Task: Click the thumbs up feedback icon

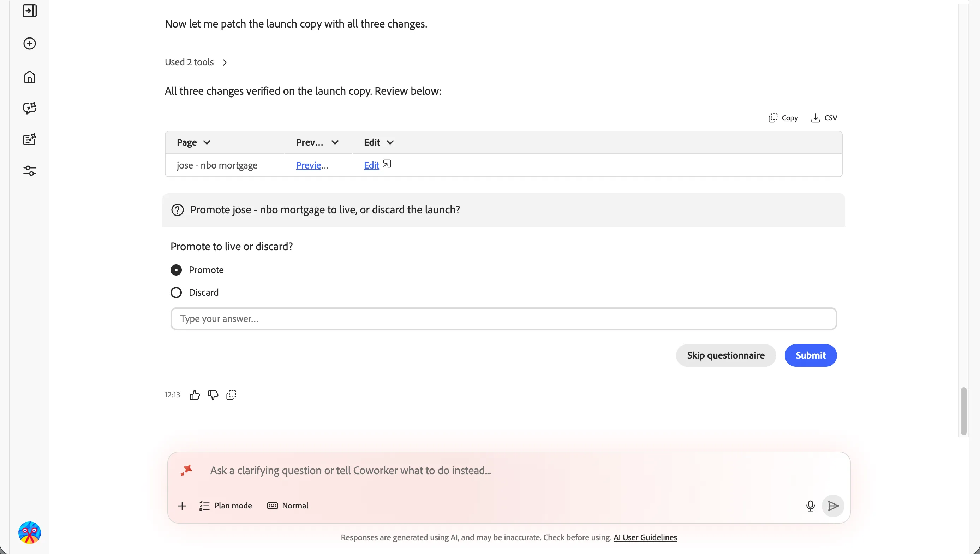Action: coord(195,395)
